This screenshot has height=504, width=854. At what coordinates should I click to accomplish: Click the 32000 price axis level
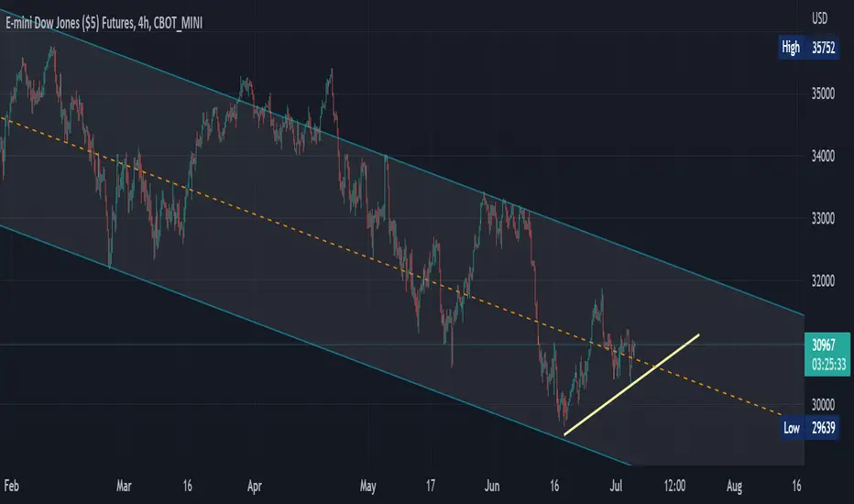point(823,281)
